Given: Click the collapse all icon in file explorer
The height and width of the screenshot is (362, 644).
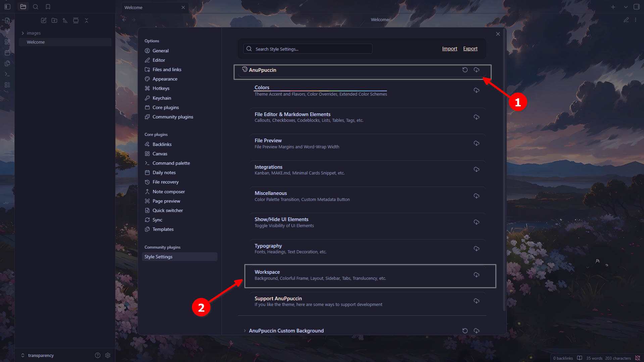Looking at the screenshot, I should [87, 20].
